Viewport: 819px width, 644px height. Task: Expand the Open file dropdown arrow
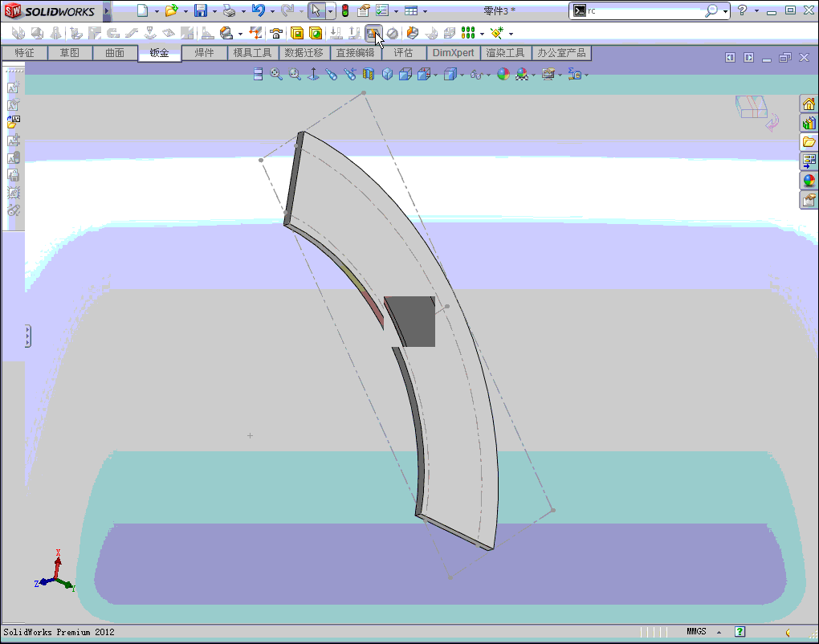(x=186, y=11)
